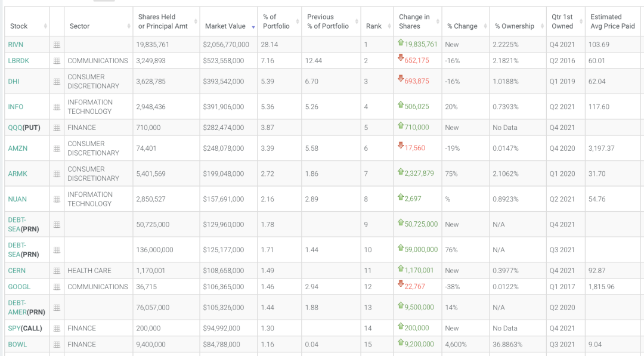Select the grid icon in the GOOGL row
Viewport: 644px width, 356px height.
[57, 287]
